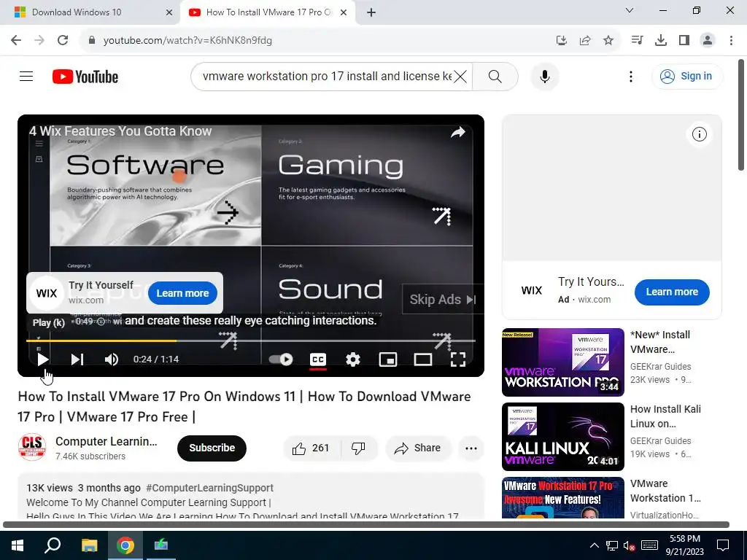Open video player settings gear
The image size is (747, 560).
click(352, 359)
